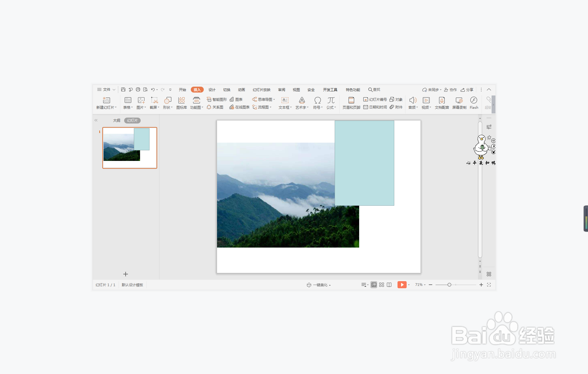Expand Mind Map (思维导图) dropdown
This screenshot has height=374, width=588.
(x=274, y=100)
